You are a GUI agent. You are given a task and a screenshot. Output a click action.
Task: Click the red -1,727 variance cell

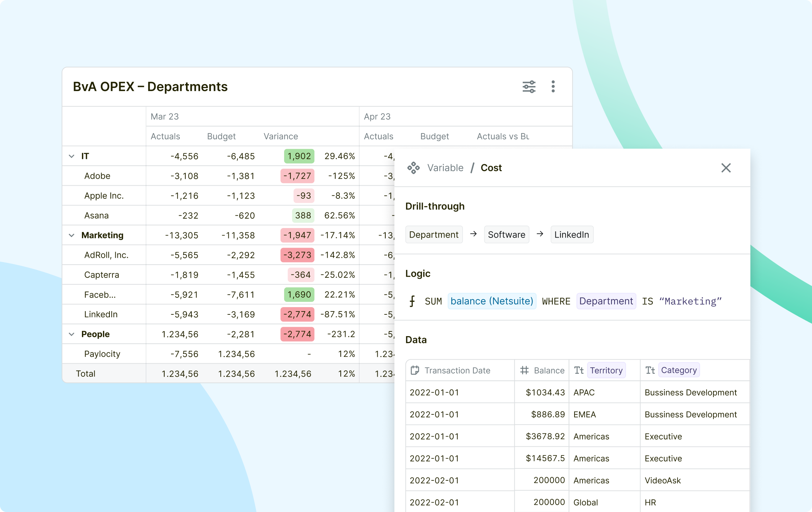pos(297,176)
